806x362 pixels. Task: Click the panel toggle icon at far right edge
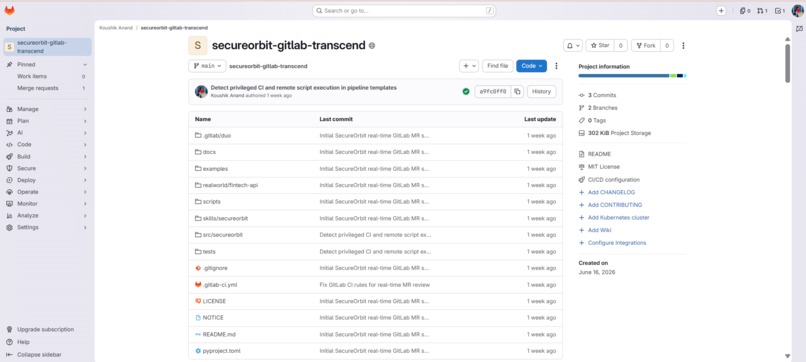click(x=799, y=29)
